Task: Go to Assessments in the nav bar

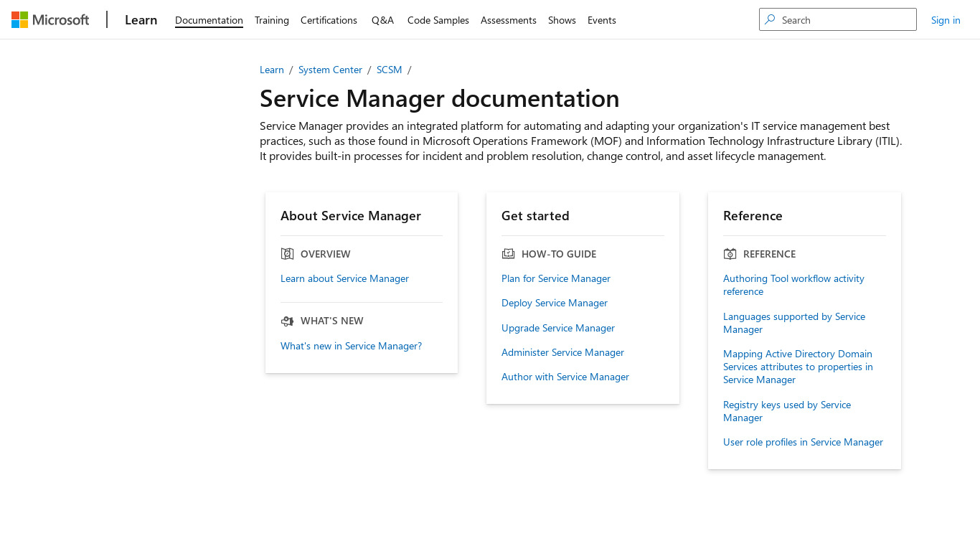Action: 509,20
